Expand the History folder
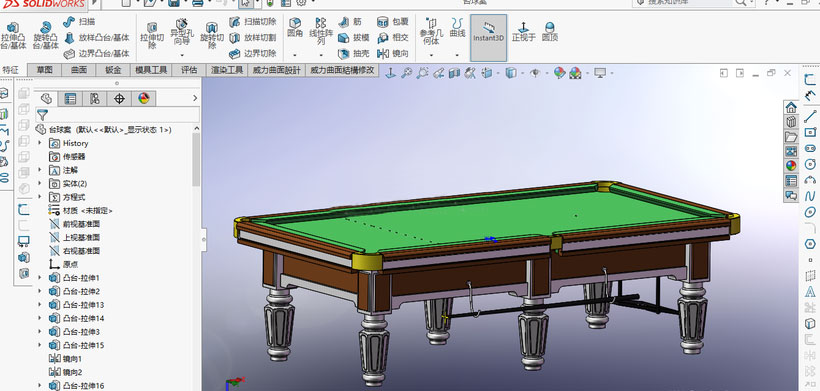 coord(40,143)
